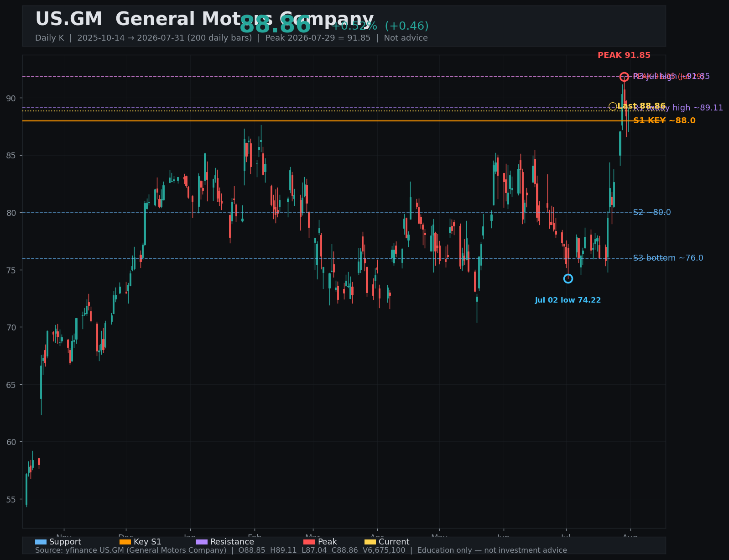
Task: Click the red peak marker circle
Action: coord(624,77)
